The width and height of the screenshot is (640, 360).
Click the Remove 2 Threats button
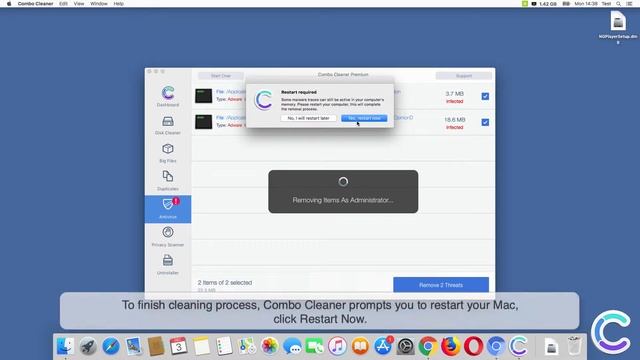click(441, 285)
